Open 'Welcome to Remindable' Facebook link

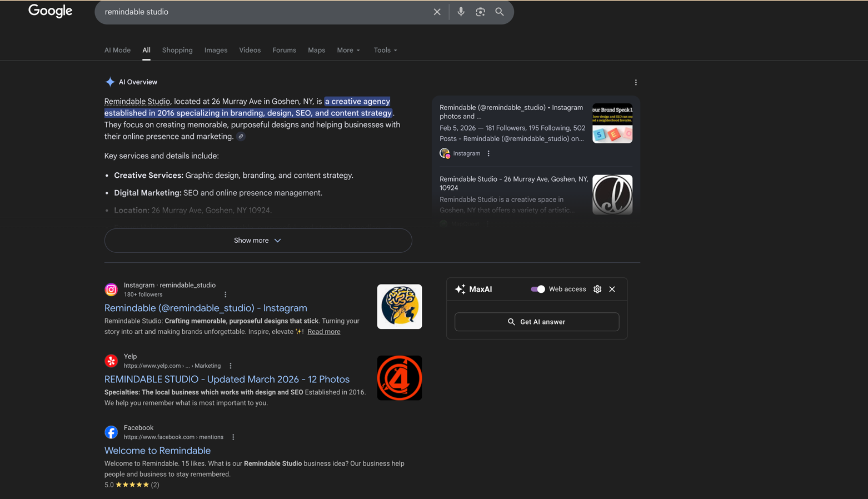(157, 451)
